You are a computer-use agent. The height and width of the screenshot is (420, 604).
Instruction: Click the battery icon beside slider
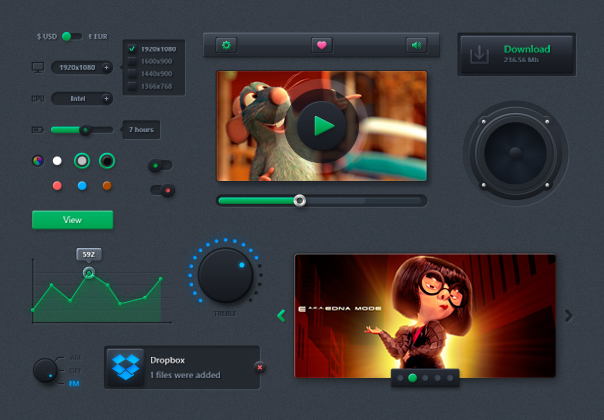[x=37, y=130]
